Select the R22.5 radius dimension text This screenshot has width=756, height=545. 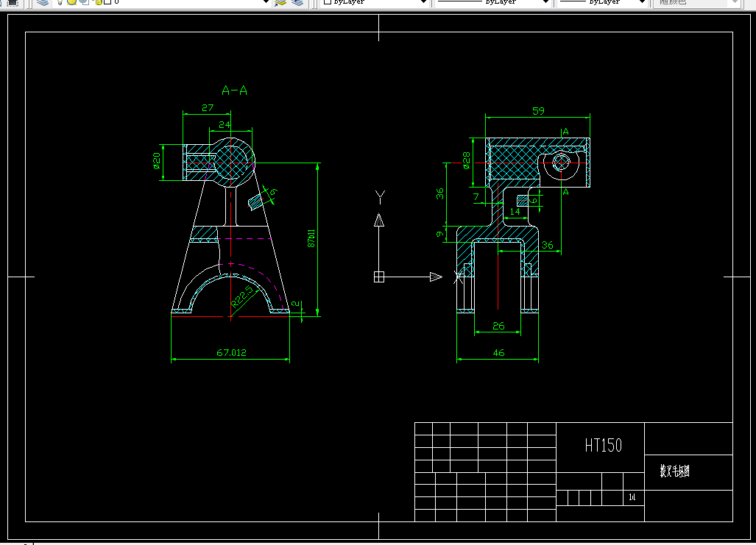pos(241,296)
